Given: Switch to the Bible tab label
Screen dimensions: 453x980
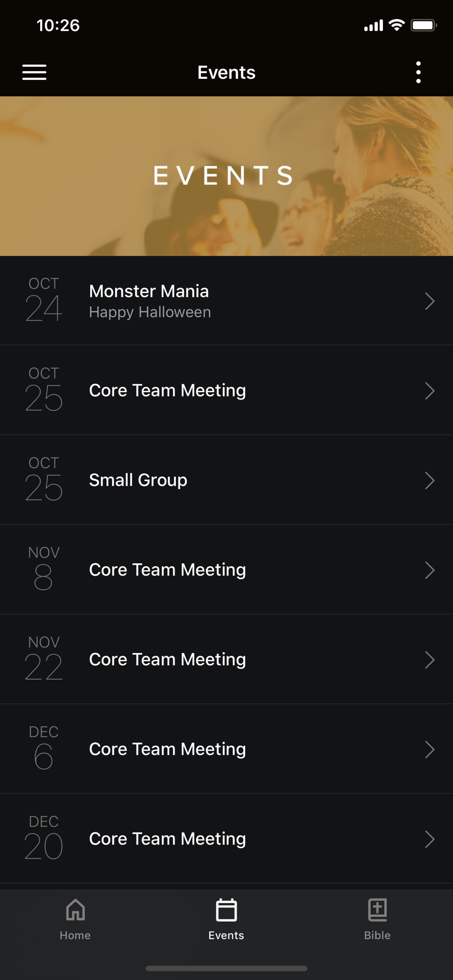Looking at the screenshot, I should [x=377, y=935].
